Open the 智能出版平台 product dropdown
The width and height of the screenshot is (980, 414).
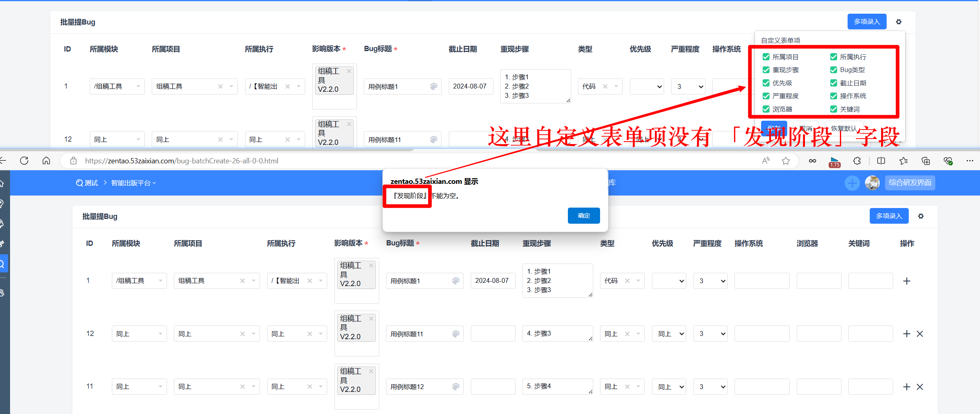(x=134, y=183)
